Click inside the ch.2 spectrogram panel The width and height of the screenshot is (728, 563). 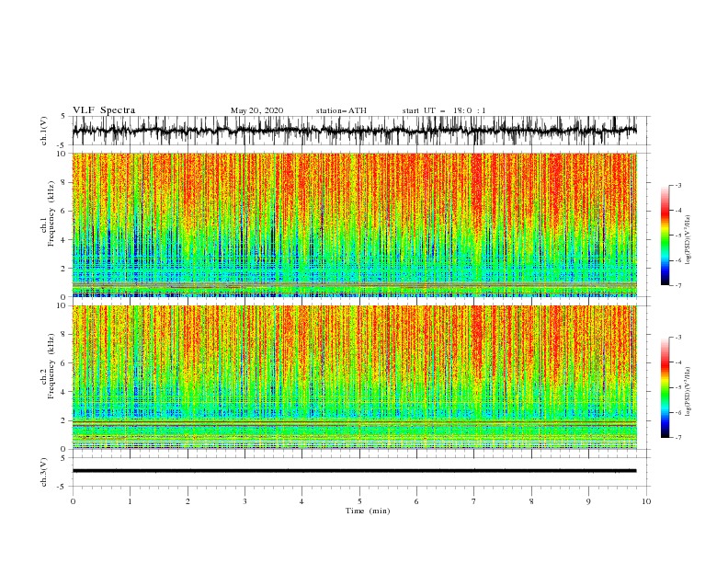coord(354,377)
